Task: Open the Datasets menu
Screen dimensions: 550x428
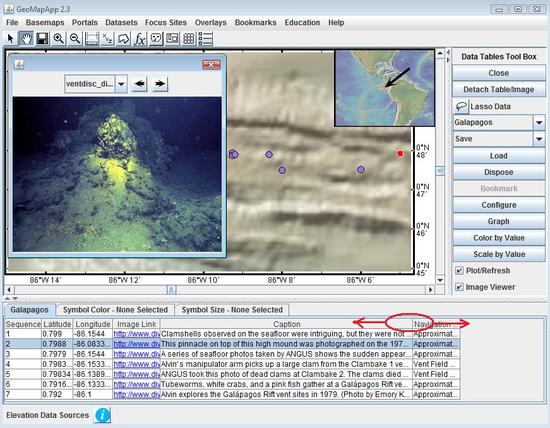Action: coord(121,22)
